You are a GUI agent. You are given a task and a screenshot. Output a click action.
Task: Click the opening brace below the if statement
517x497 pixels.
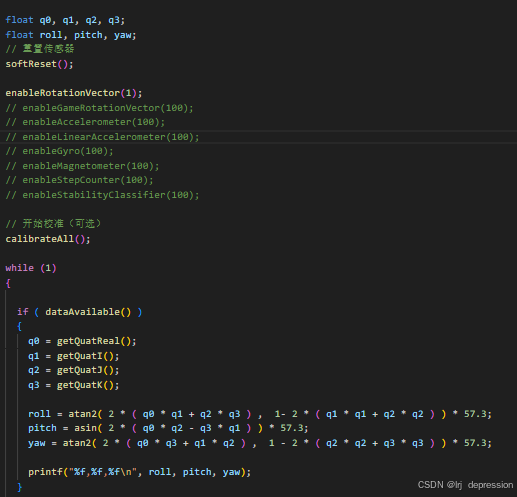tap(20, 326)
